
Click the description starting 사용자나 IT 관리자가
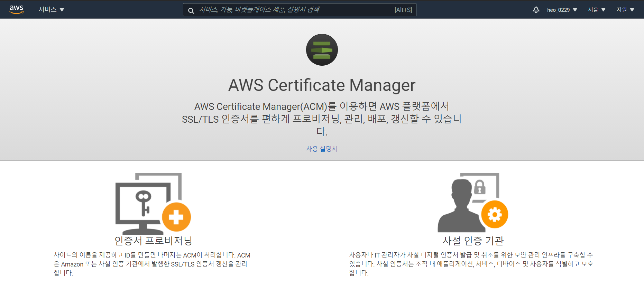[x=471, y=264]
